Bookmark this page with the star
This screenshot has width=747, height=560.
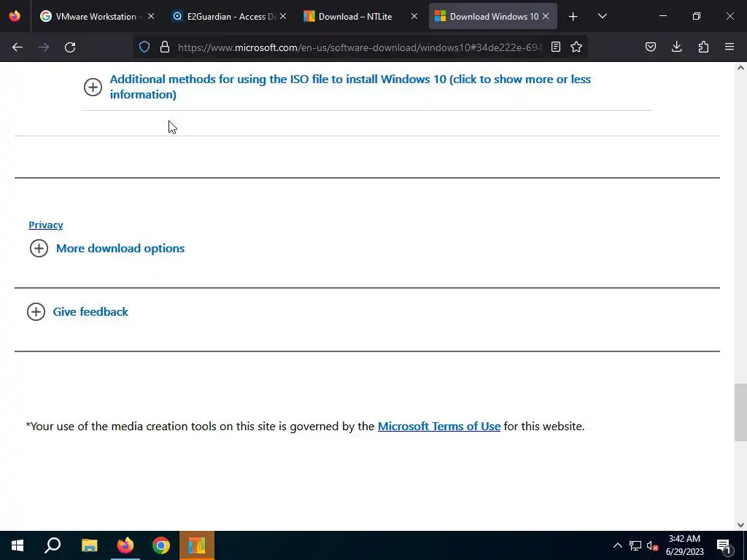(576, 47)
